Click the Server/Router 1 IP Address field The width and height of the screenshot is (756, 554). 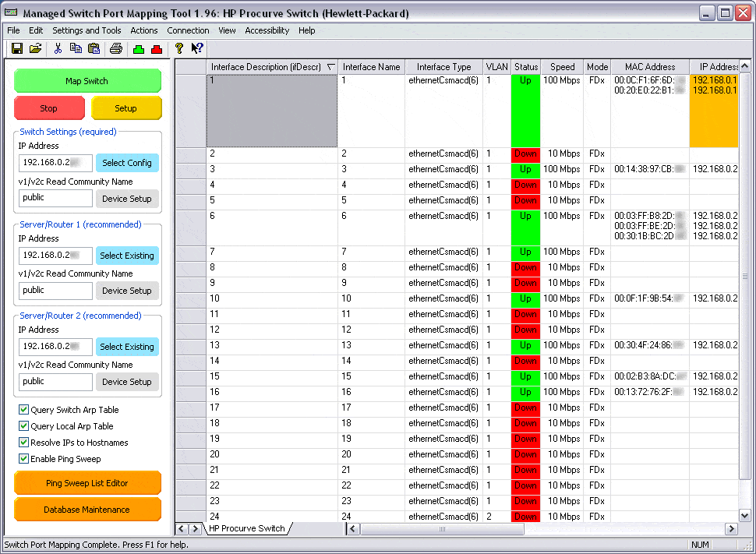click(55, 255)
